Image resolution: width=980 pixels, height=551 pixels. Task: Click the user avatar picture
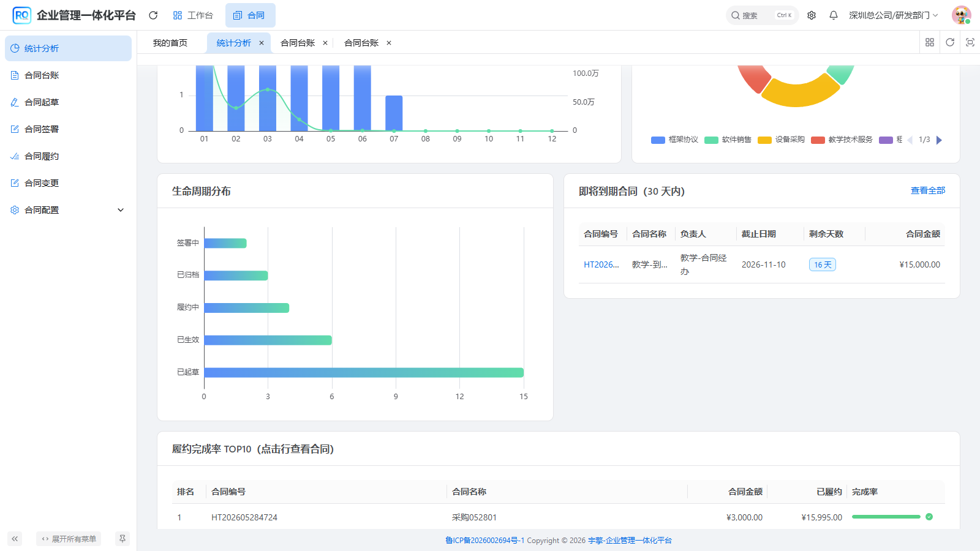962,15
